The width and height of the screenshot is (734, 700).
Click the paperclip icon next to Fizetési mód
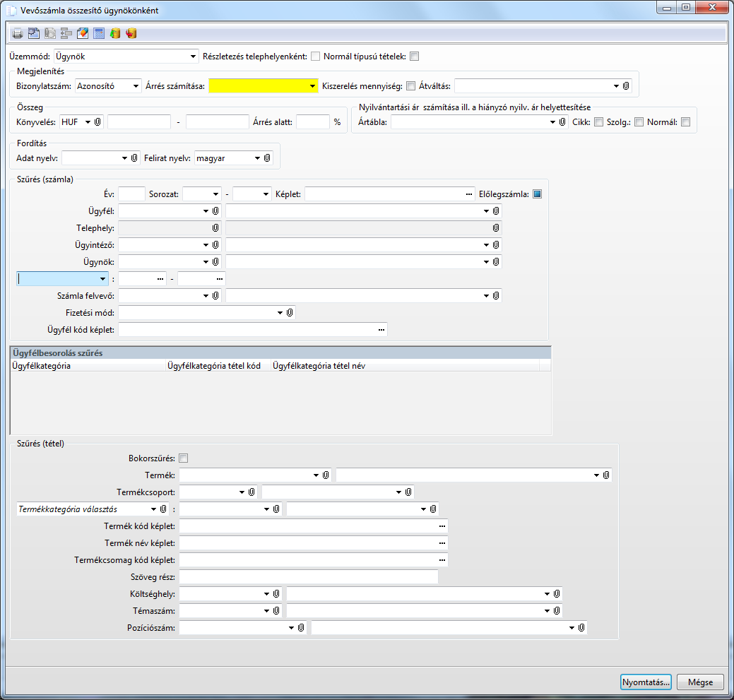[290, 312]
